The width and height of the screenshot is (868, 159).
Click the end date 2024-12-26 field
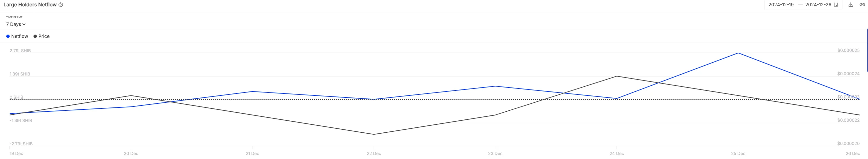point(818,5)
